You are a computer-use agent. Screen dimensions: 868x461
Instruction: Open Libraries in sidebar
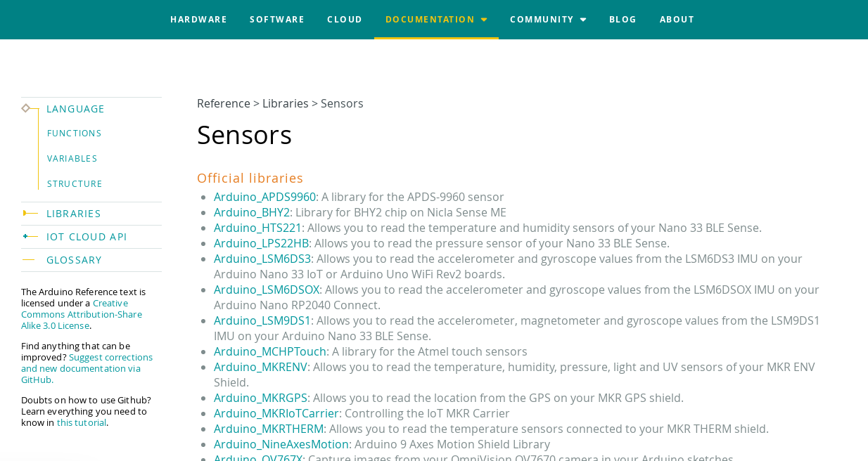pyautogui.click(x=74, y=214)
